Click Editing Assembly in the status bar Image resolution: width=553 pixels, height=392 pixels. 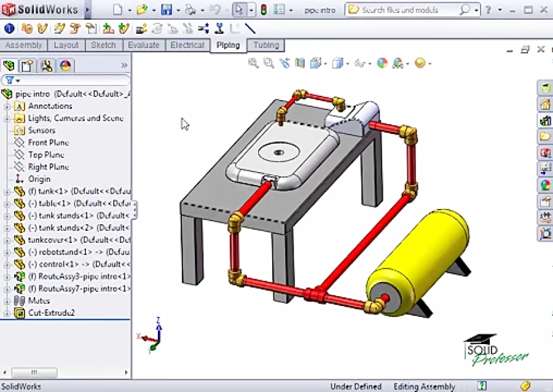click(x=424, y=386)
